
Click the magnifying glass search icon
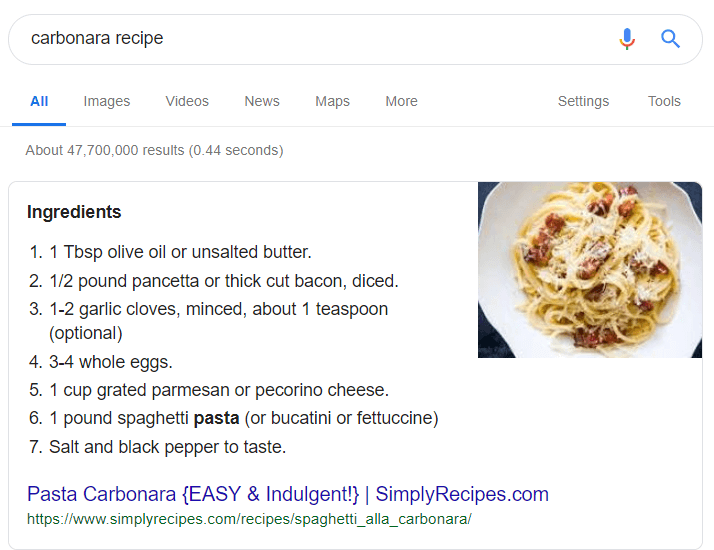tap(670, 39)
